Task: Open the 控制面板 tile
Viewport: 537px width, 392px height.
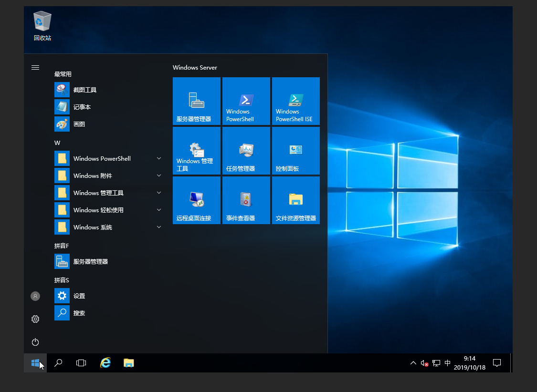Action: [295, 151]
